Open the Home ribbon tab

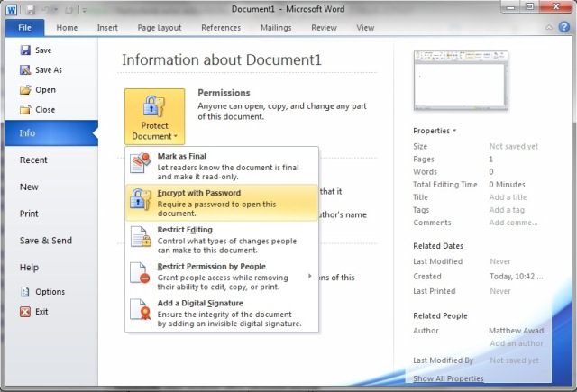coord(67,28)
